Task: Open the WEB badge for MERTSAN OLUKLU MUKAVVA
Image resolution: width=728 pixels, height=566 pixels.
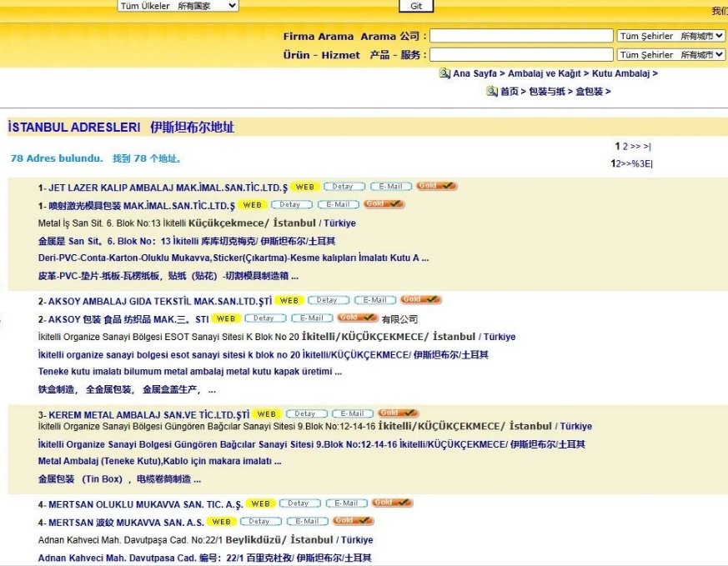Action: [261, 503]
